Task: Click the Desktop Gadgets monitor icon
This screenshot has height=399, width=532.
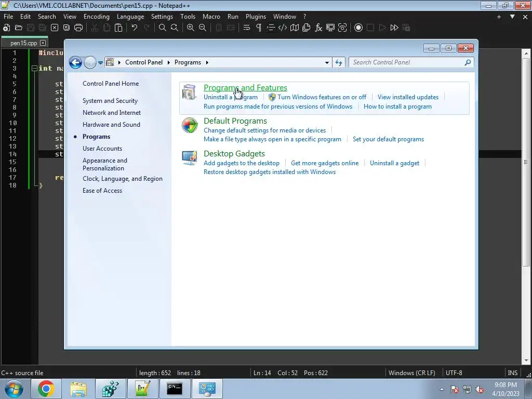Action: click(x=190, y=158)
